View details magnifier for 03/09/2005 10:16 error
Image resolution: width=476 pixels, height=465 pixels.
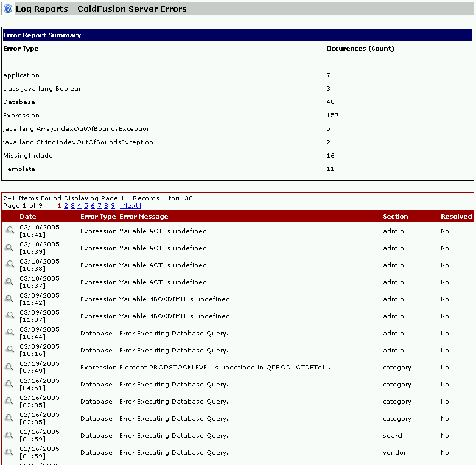point(10,349)
